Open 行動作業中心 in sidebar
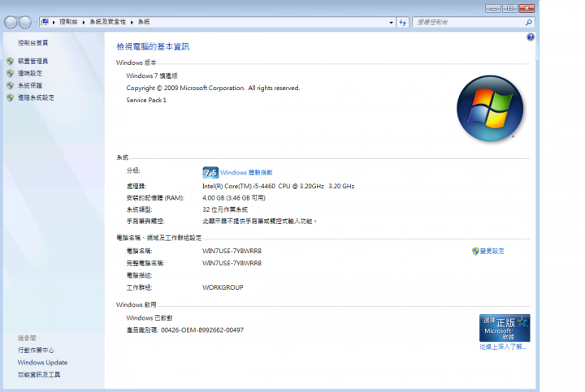 coord(36,351)
